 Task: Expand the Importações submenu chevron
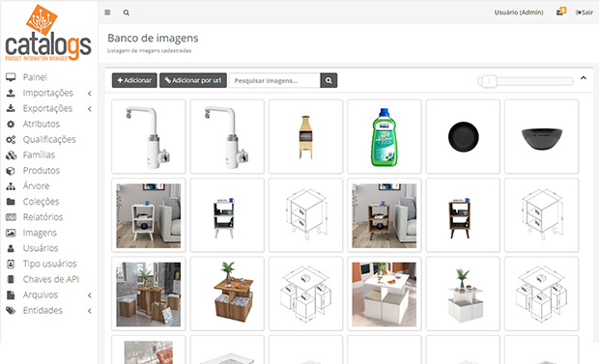(90, 94)
